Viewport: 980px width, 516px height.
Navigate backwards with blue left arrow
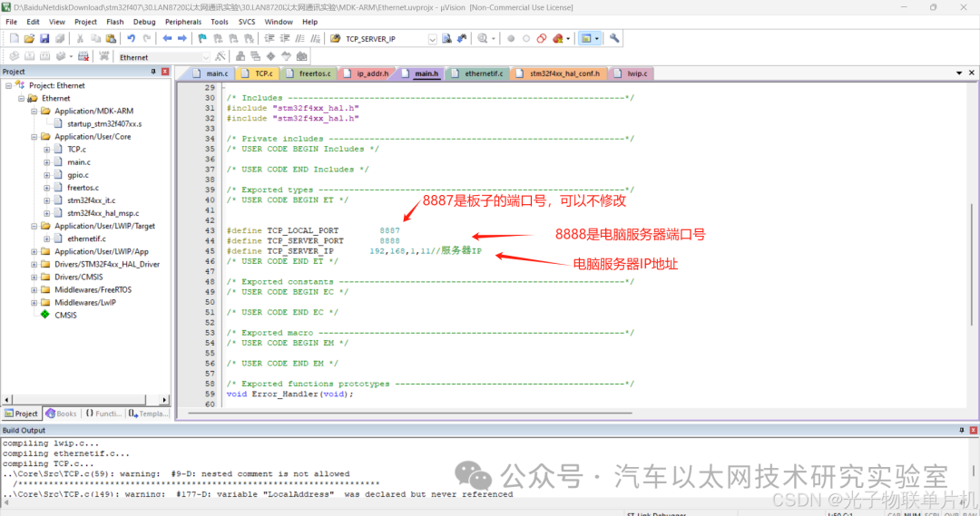(x=167, y=39)
